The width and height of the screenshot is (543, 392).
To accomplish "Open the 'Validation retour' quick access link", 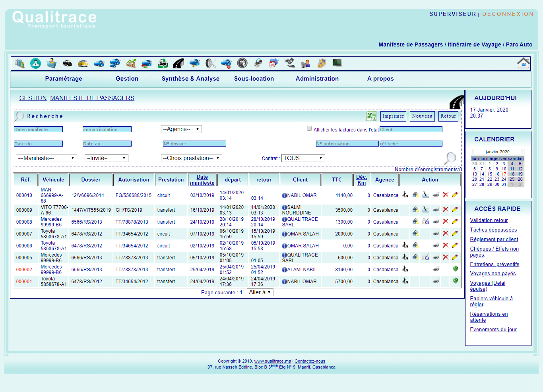I will [489, 220].
